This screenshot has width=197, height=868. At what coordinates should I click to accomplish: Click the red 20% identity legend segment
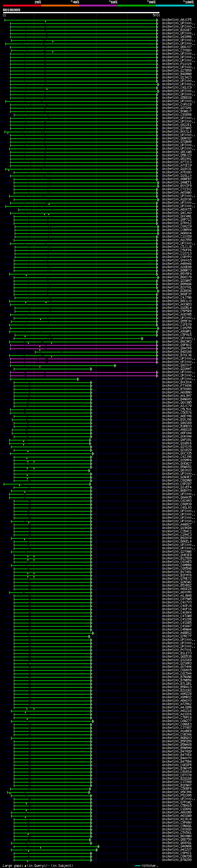tap(22, 6)
